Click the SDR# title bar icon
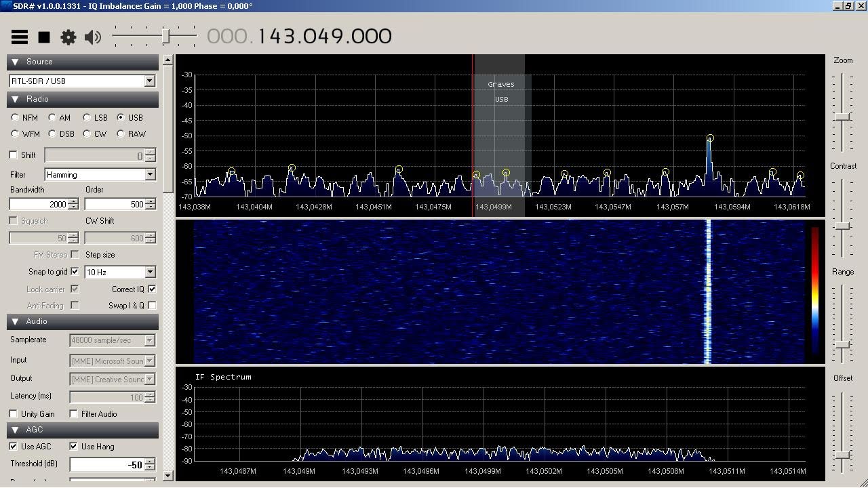Screen dimensions: 868x488 click(x=7, y=5)
